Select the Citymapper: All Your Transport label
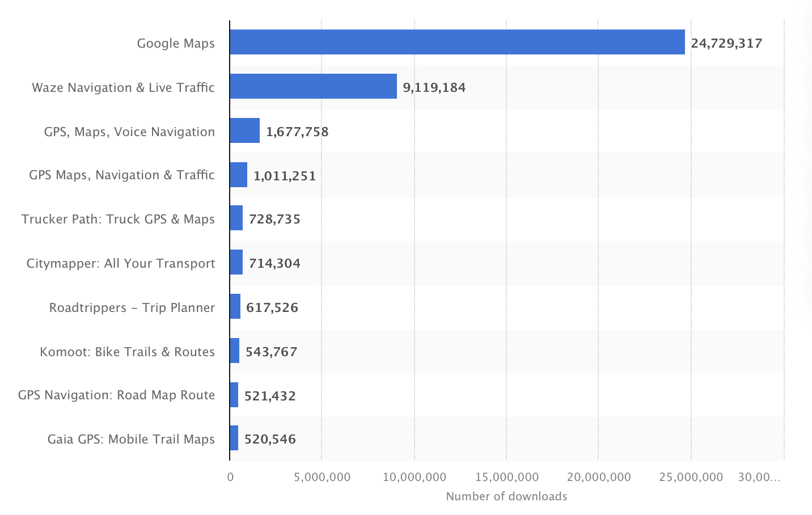The height and width of the screenshot is (515, 812). point(121,263)
